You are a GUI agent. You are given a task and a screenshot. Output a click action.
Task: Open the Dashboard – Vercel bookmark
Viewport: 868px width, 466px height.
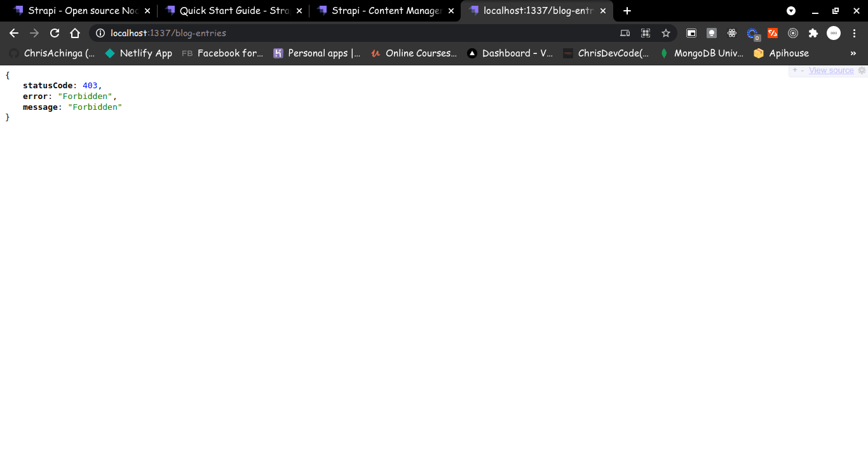510,53
